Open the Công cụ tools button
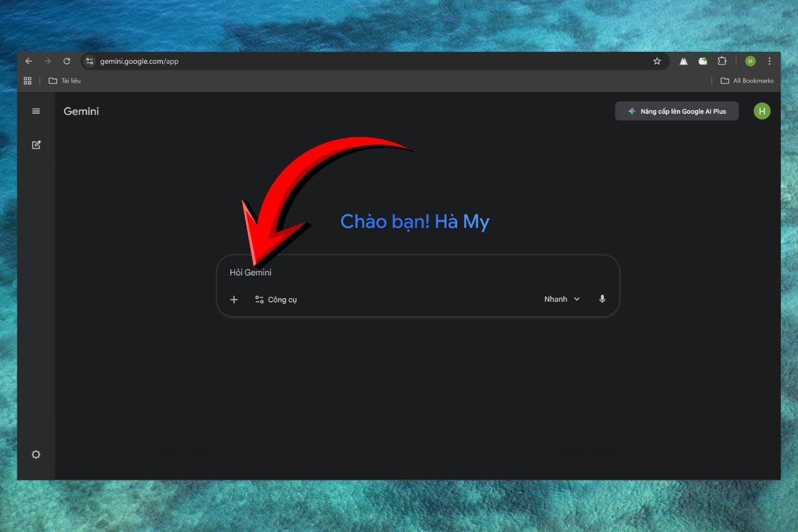Viewport: 798px width, 532px height. pyautogui.click(x=276, y=300)
